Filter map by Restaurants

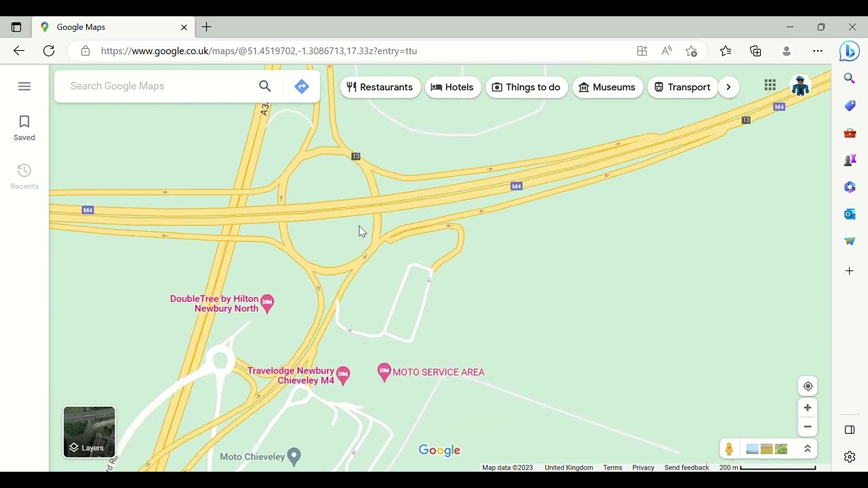(380, 87)
